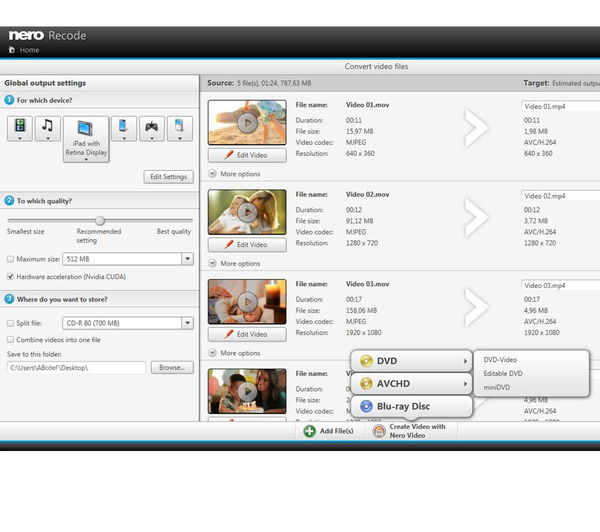The width and height of the screenshot is (600, 532).
Task: Click the Home icon under Nero logo
Action: tap(12, 50)
